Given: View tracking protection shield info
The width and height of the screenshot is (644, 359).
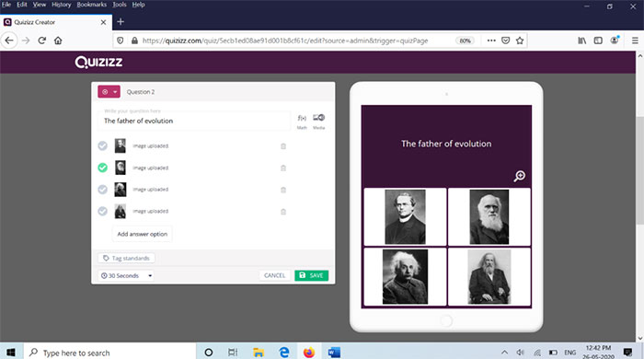Looking at the screenshot, I should click(x=120, y=41).
